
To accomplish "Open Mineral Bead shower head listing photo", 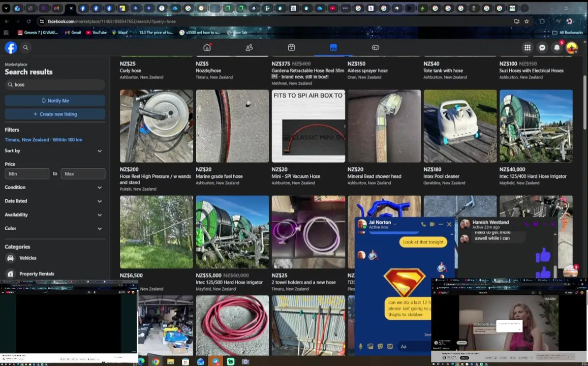I will [x=384, y=126].
